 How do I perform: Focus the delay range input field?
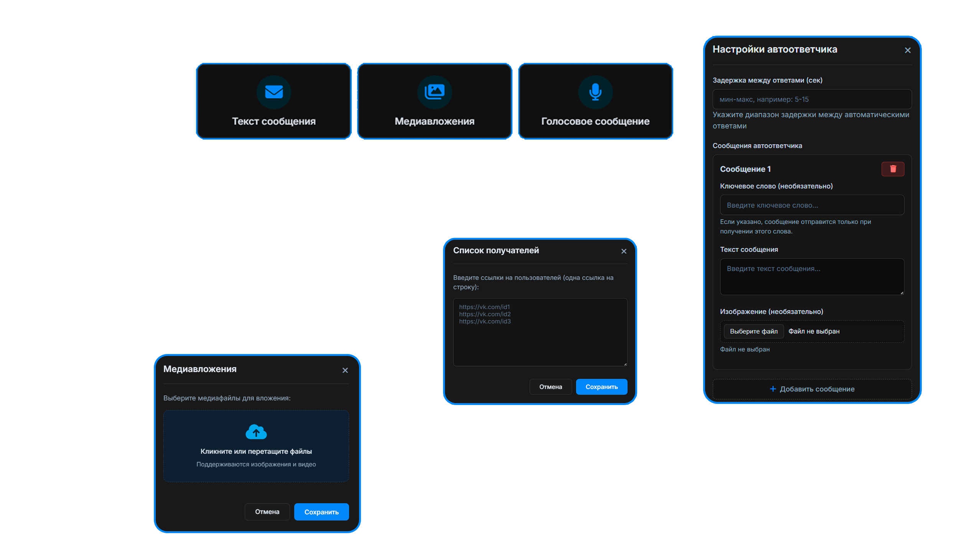click(x=811, y=99)
